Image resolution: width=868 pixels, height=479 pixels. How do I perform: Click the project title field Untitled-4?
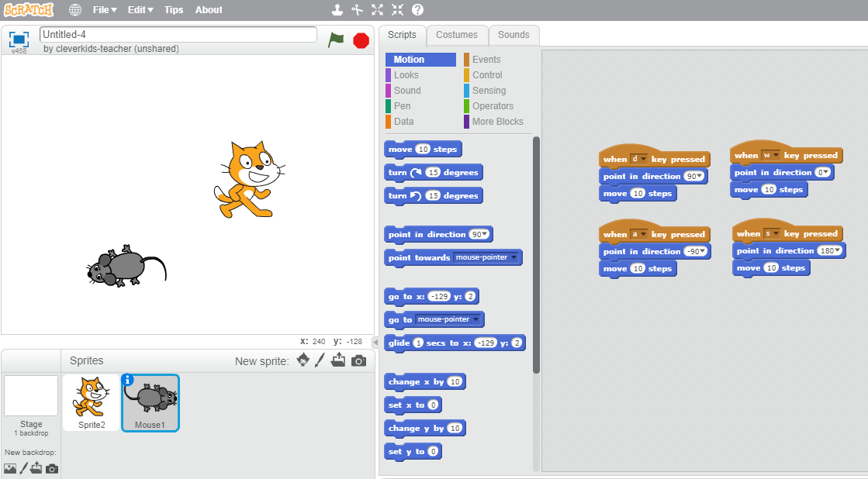(x=178, y=34)
